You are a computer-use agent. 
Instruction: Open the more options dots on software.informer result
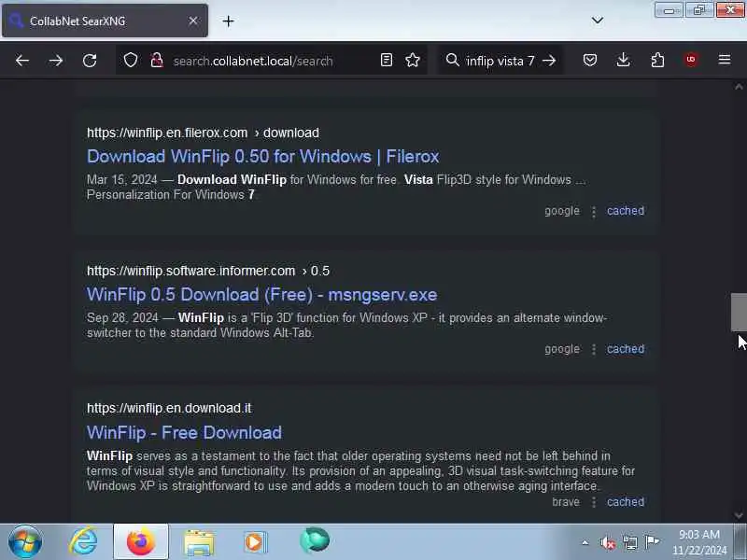(x=594, y=350)
